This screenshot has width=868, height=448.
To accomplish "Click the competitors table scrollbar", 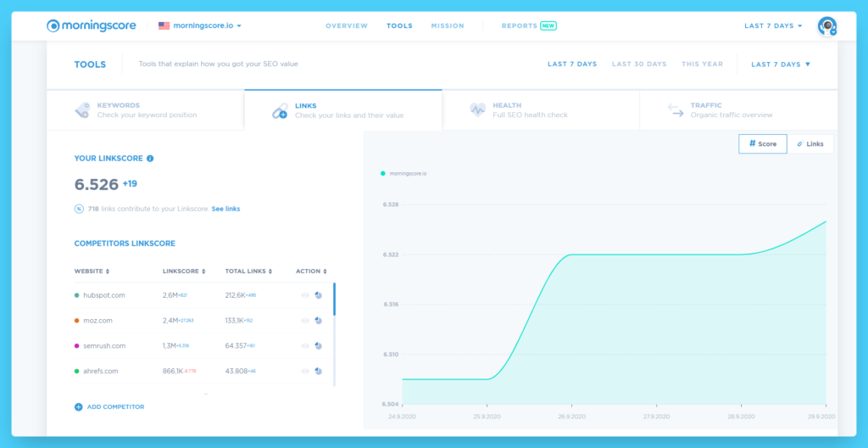I will (x=334, y=300).
